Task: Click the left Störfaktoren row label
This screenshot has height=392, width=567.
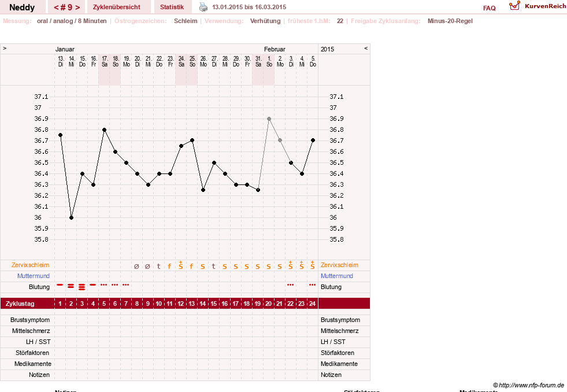Action: pyautogui.click(x=32, y=353)
